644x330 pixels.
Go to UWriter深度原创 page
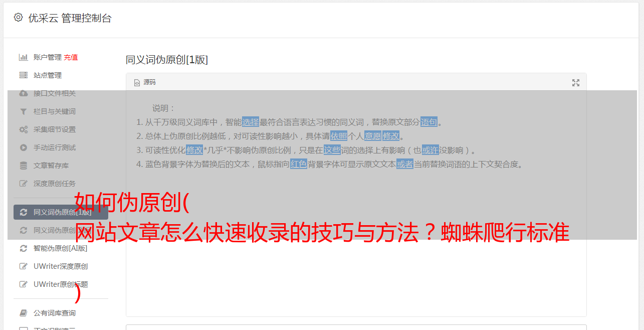coord(61,266)
